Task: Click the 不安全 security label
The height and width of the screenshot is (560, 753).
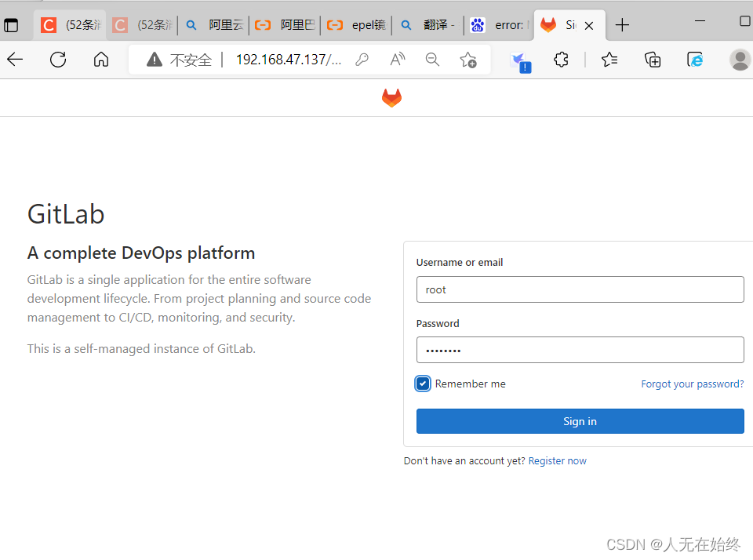Action: click(191, 60)
